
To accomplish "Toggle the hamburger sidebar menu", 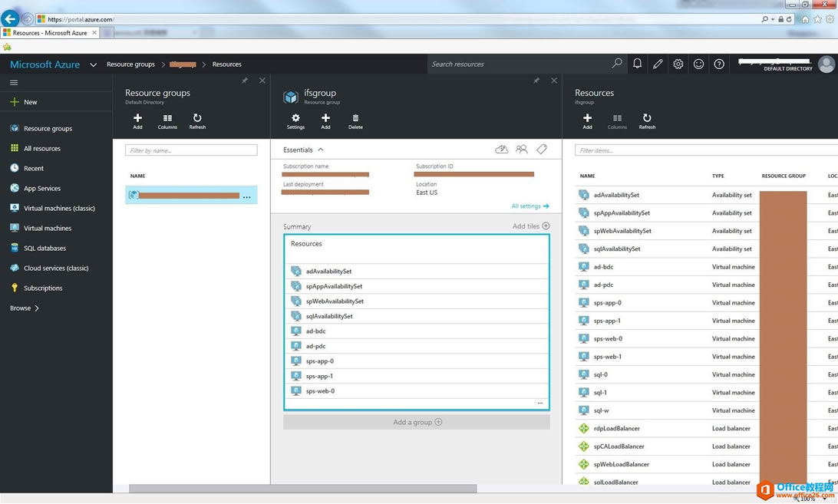I will coord(14,83).
